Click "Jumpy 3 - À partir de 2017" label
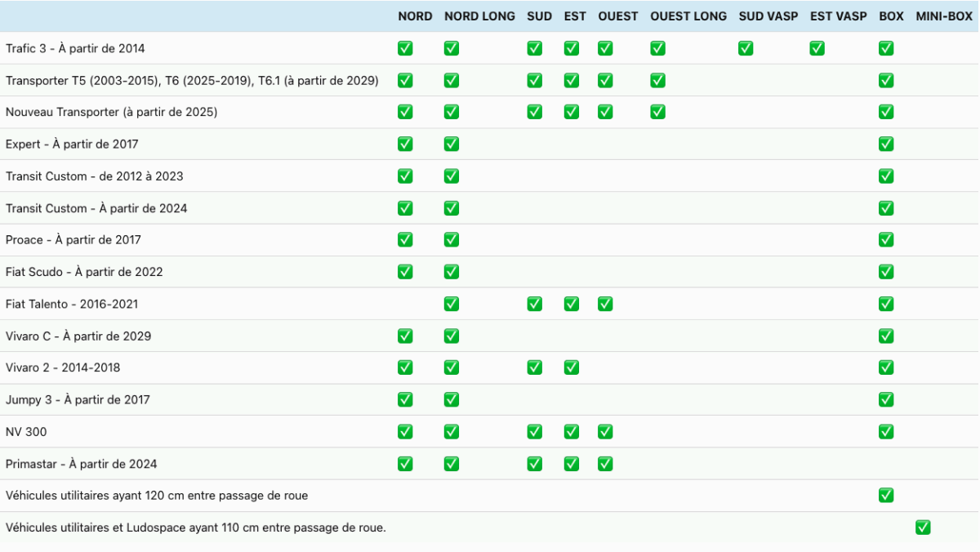The width and height of the screenshot is (980, 552). (78, 399)
